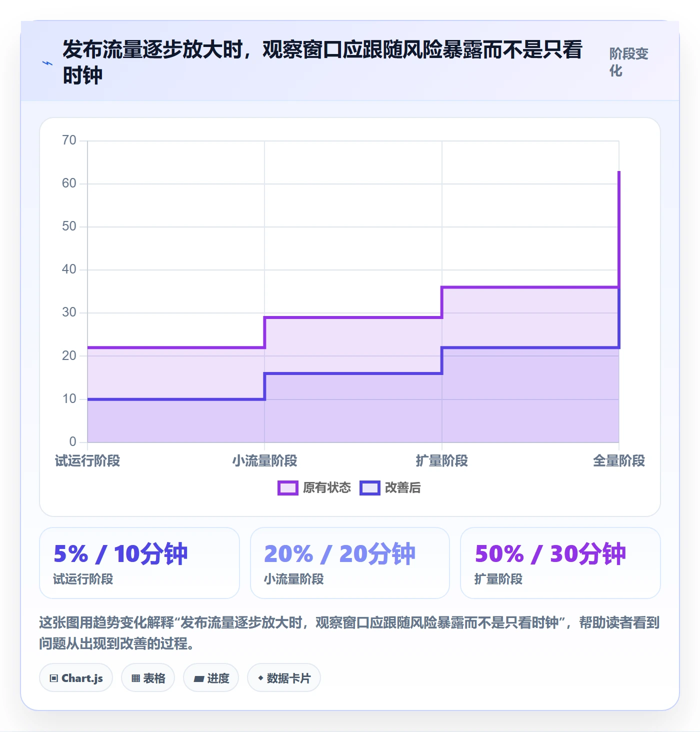Viewport: 700px width, 732px height.
Task: Click the 进度 chip bar icon
Action: (199, 679)
